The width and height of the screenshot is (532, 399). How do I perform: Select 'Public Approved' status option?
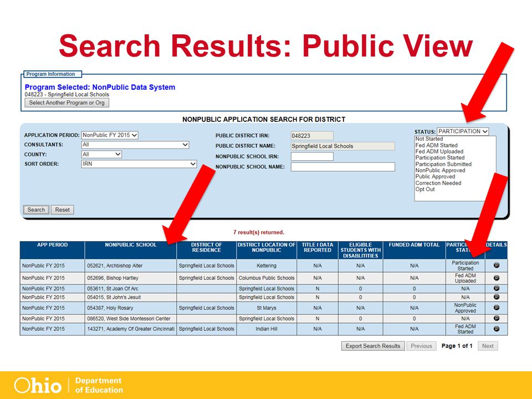(436, 176)
